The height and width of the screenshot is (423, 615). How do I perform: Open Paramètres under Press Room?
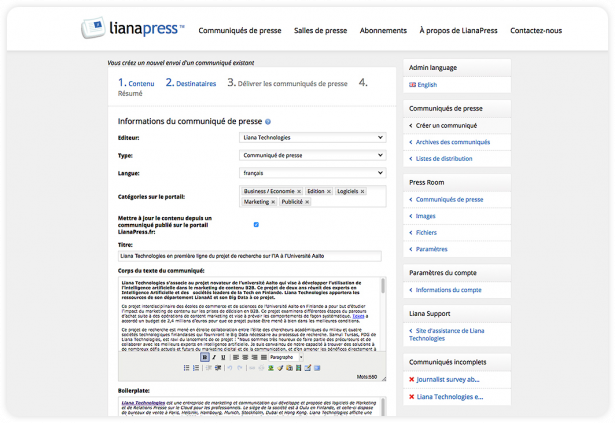431,249
